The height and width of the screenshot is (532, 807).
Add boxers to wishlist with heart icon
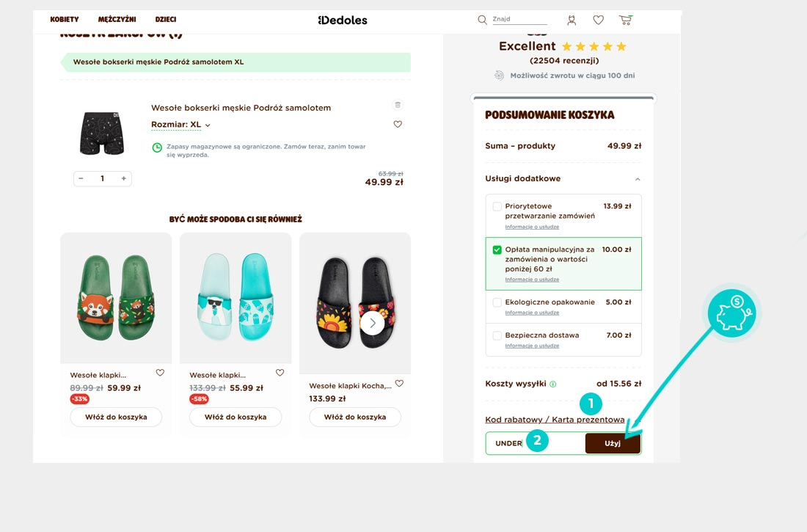point(398,124)
